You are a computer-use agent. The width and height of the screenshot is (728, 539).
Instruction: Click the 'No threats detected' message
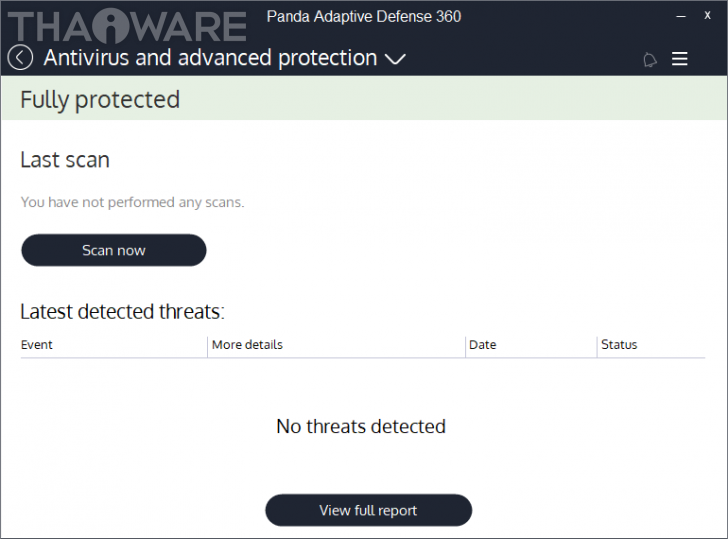point(361,427)
